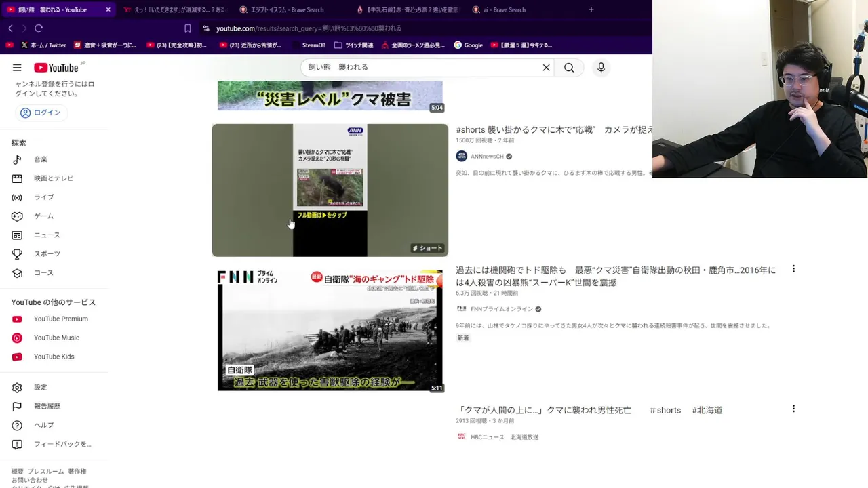This screenshot has width=868, height=488.
Task: Play the ANN shorts bear thumbnail
Action: [x=330, y=190]
